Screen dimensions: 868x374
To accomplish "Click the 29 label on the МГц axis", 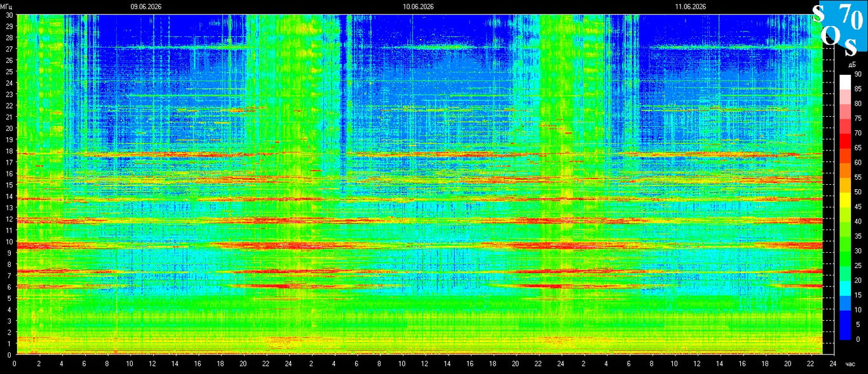I will [8, 27].
